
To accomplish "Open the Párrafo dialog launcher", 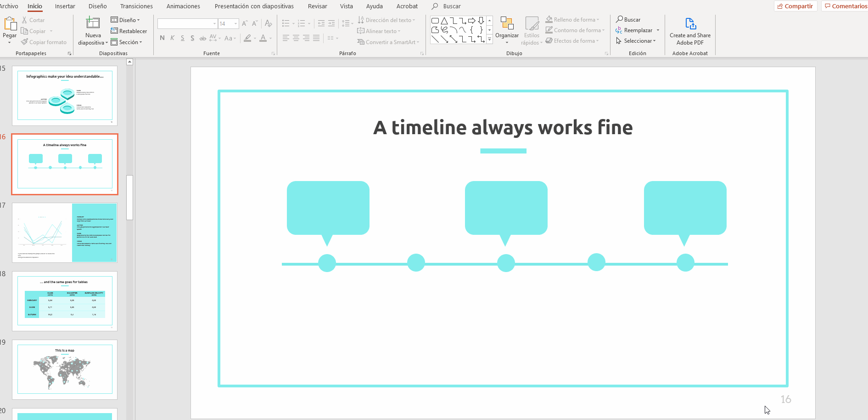I will (422, 54).
